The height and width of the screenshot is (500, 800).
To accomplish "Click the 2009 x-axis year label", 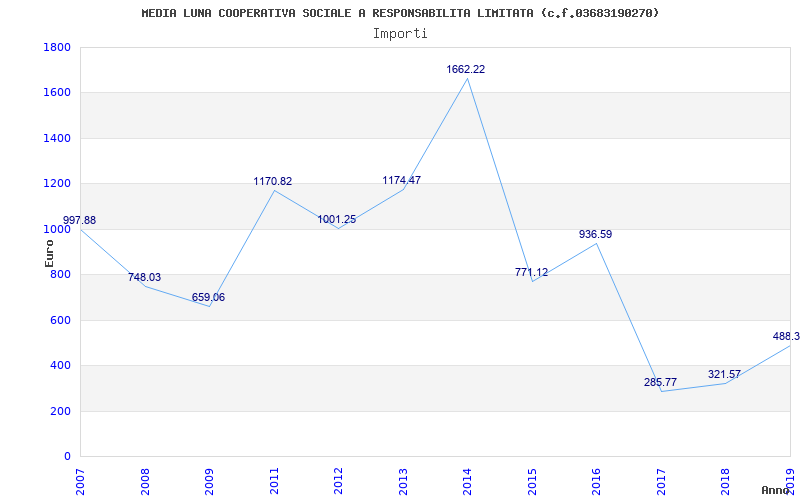I will 210,481.
